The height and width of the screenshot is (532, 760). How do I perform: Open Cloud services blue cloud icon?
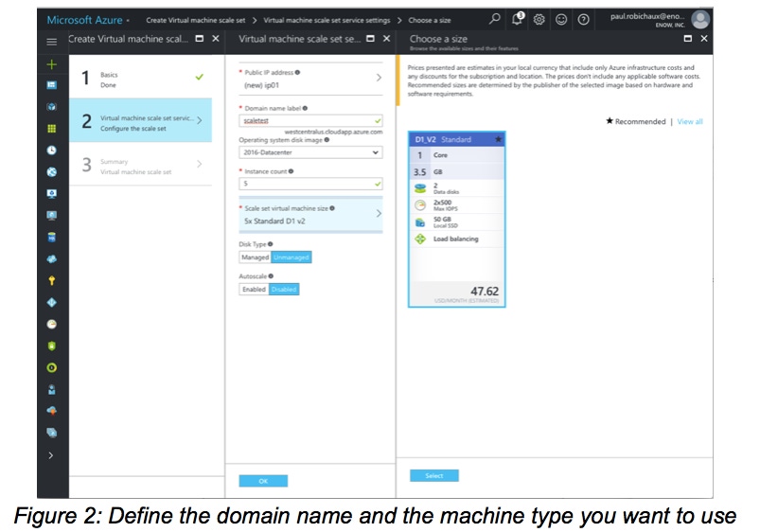[x=51, y=259]
